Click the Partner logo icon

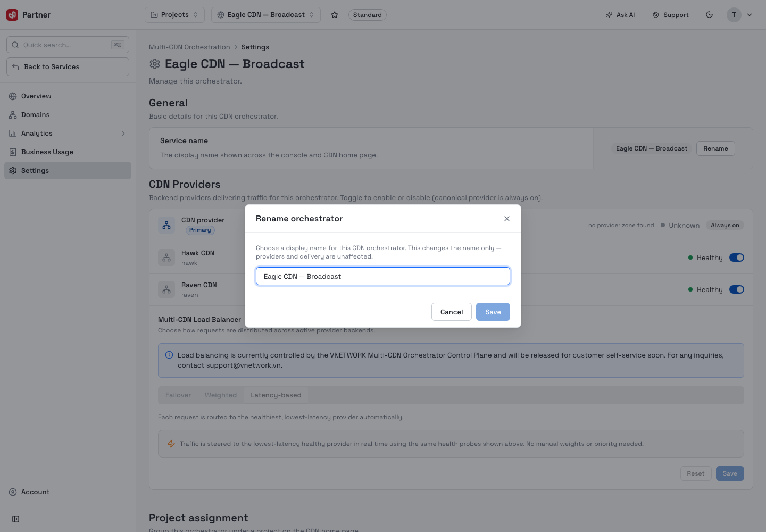coord(12,15)
